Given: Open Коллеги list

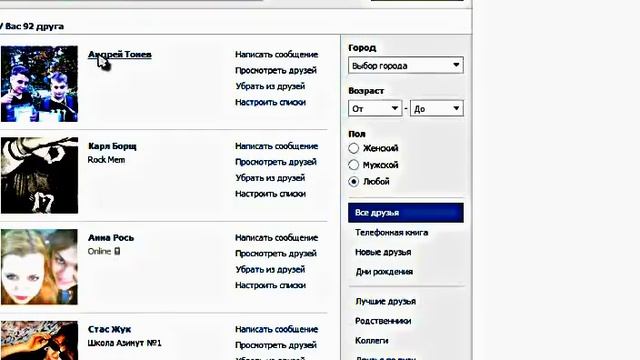Looking at the screenshot, I should tap(371, 340).
